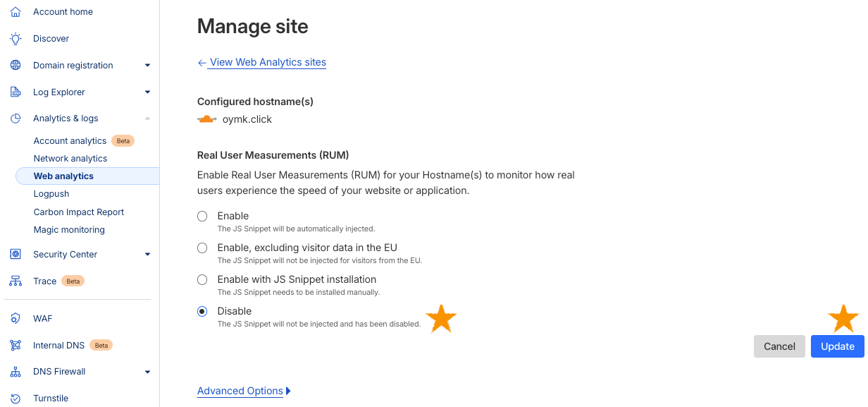The image size is (868, 407).
Task: Click the Cancel button
Action: click(779, 346)
